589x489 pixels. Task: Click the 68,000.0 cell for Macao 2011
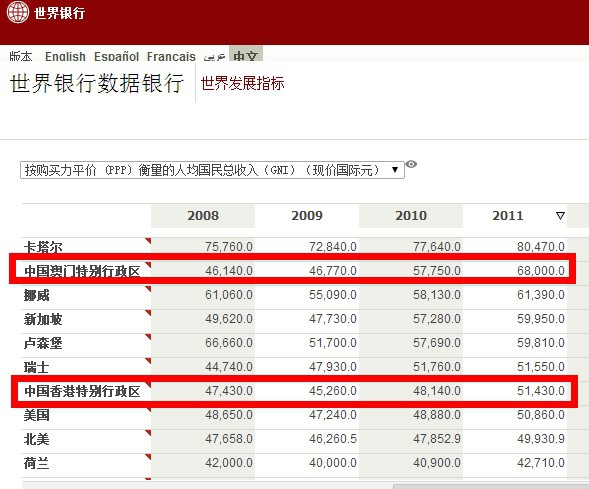coord(541,271)
